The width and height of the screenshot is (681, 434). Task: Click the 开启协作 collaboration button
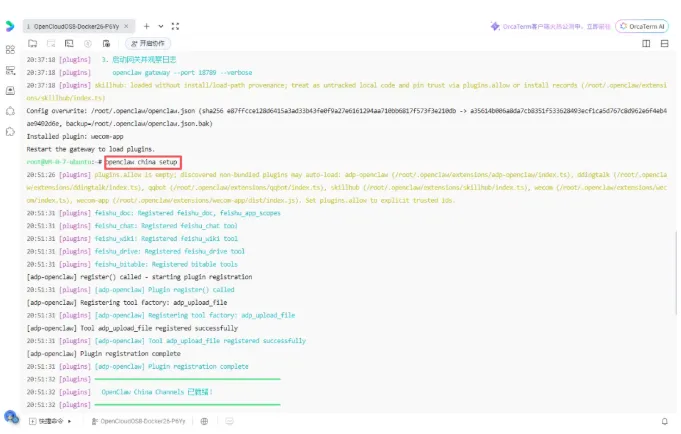[148, 43]
